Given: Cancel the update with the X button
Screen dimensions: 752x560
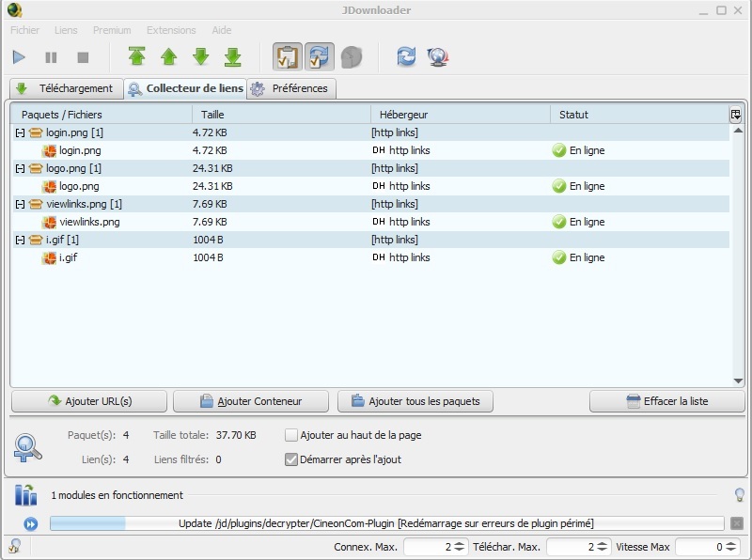Looking at the screenshot, I should coord(737,523).
